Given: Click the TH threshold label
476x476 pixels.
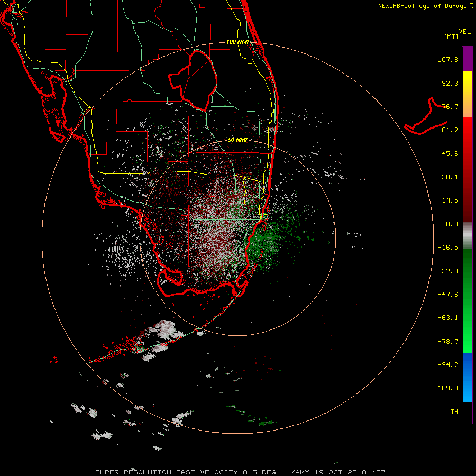Looking at the screenshot, I should tap(454, 412).
